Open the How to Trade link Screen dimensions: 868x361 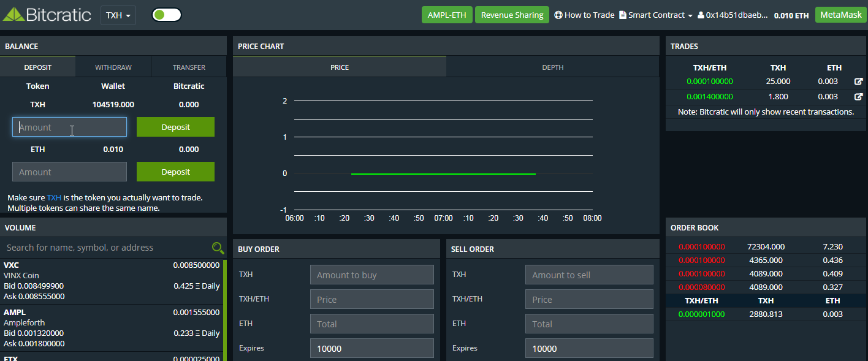584,15
